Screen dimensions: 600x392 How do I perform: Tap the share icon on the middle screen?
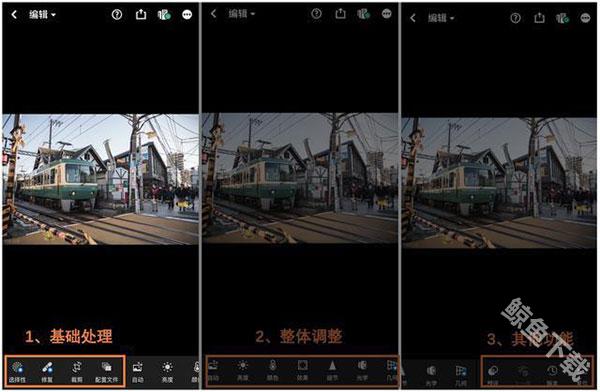tap(340, 14)
